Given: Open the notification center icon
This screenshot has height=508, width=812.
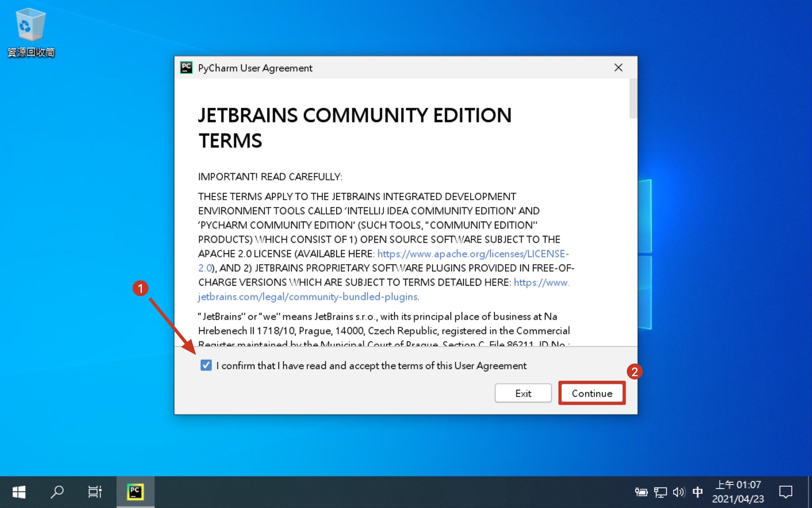Looking at the screenshot, I should 786,492.
